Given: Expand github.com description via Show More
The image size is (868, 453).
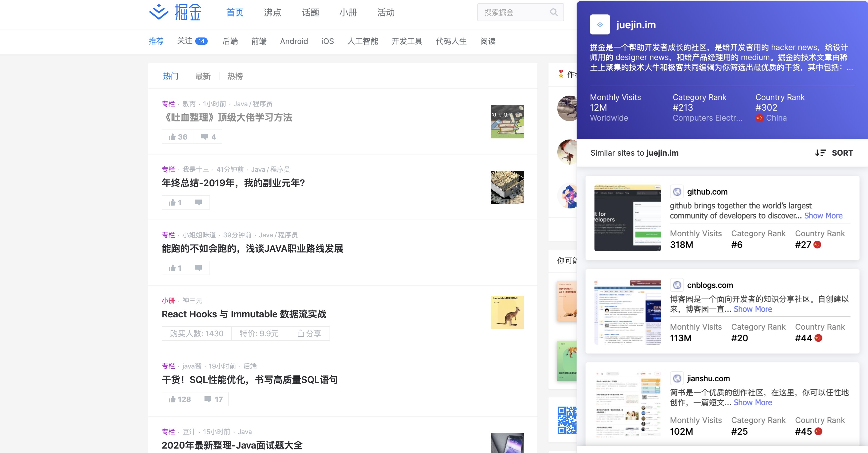Looking at the screenshot, I should tap(823, 216).
